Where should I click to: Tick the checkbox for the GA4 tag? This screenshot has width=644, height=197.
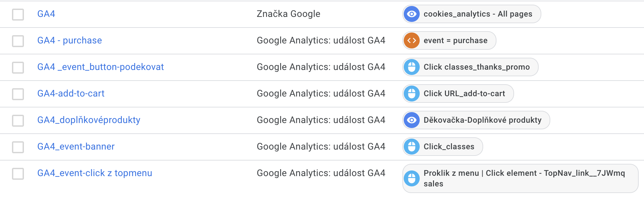18,14
